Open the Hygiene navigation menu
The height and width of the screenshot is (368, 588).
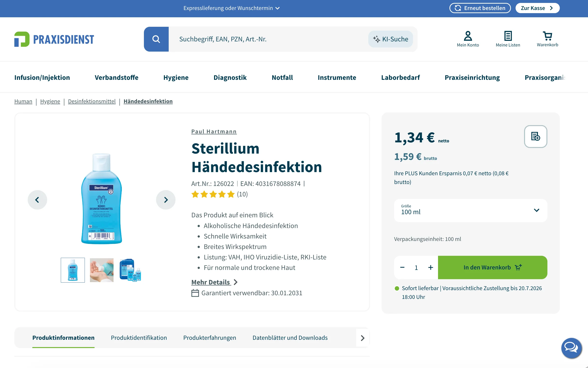176,77
